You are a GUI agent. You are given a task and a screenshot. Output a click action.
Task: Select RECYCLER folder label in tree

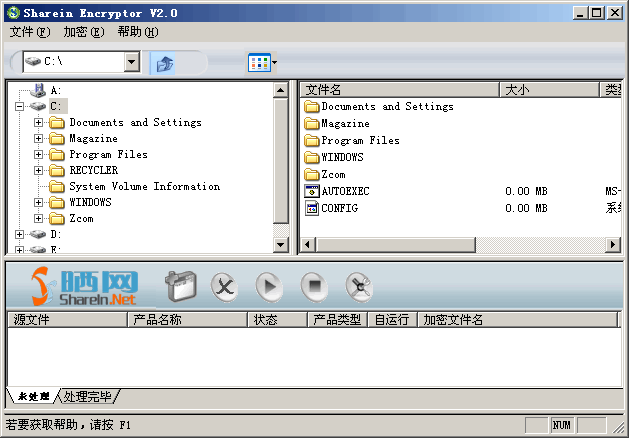(x=94, y=170)
